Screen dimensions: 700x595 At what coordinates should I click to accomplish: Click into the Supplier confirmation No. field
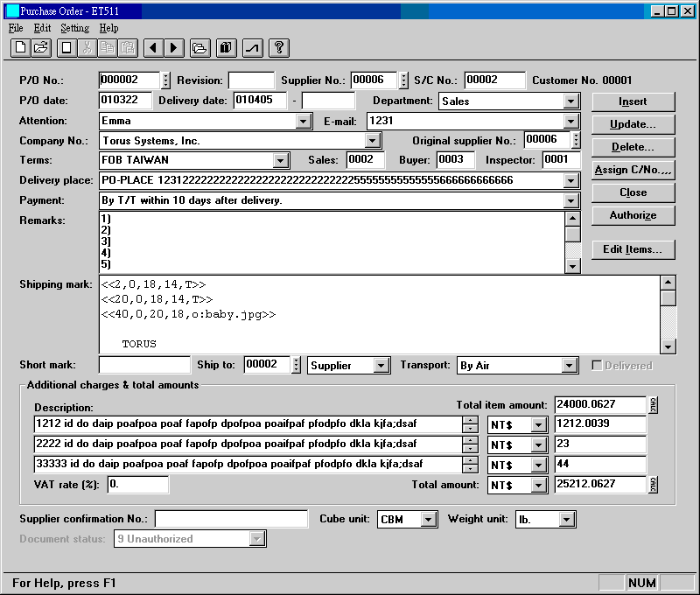point(231,519)
